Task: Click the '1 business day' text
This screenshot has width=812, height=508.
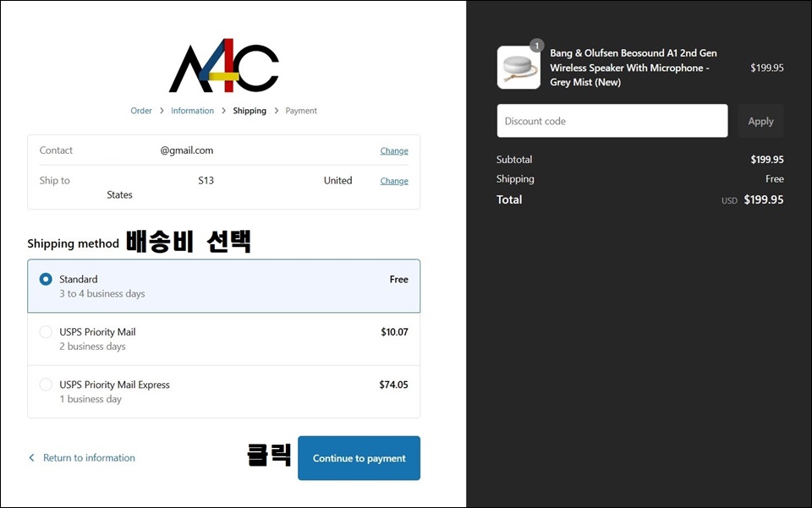Action: pyautogui.click(x=91, y=399)
